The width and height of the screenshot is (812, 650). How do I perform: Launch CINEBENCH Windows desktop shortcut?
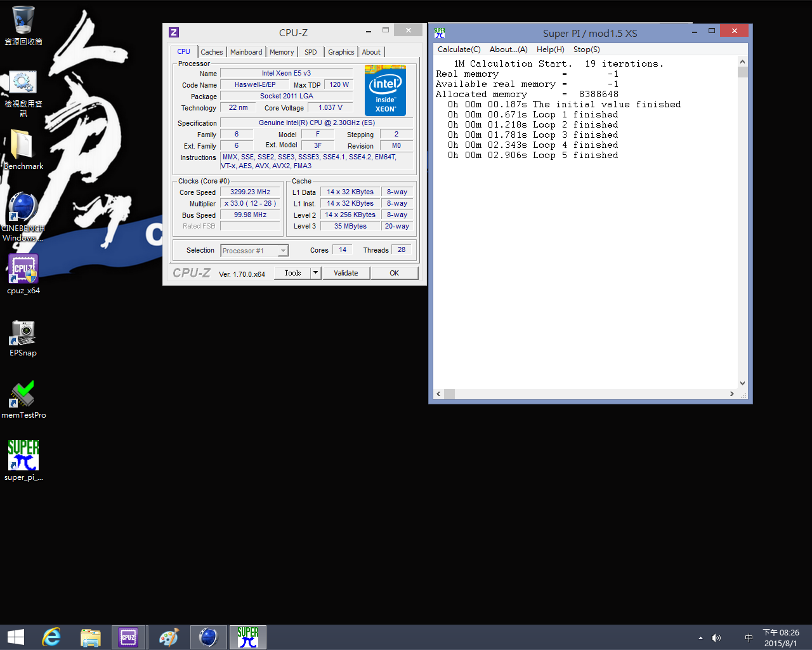pos(23,216)
